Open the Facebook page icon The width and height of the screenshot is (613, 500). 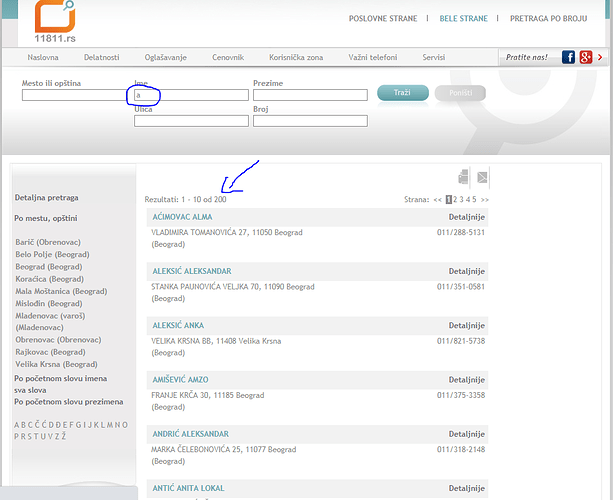(568, 57)
